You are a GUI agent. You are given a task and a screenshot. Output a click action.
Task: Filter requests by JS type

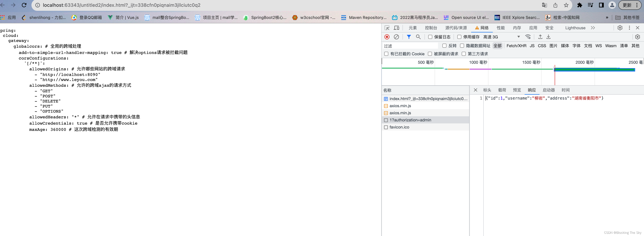pyautogui.click(x=532, y=46)
